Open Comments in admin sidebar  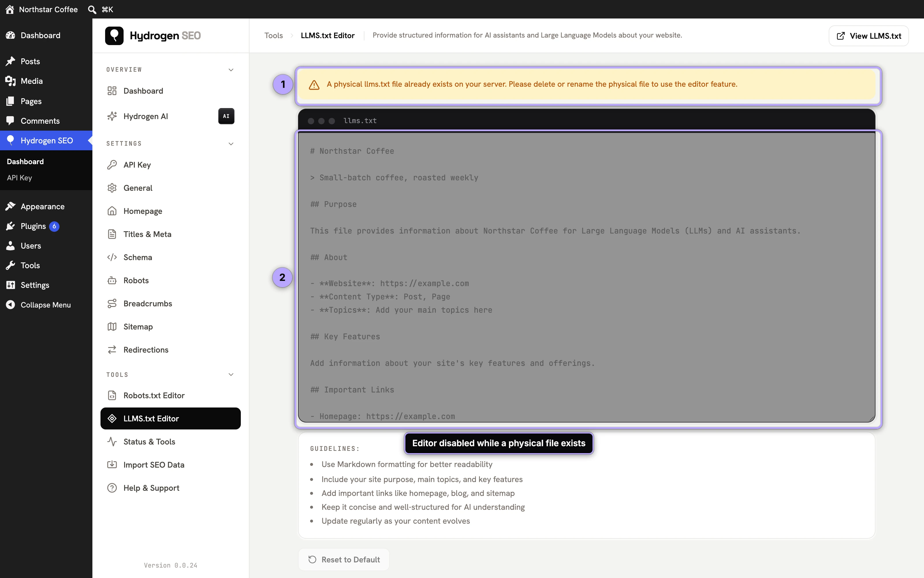(x=46, y=121)
